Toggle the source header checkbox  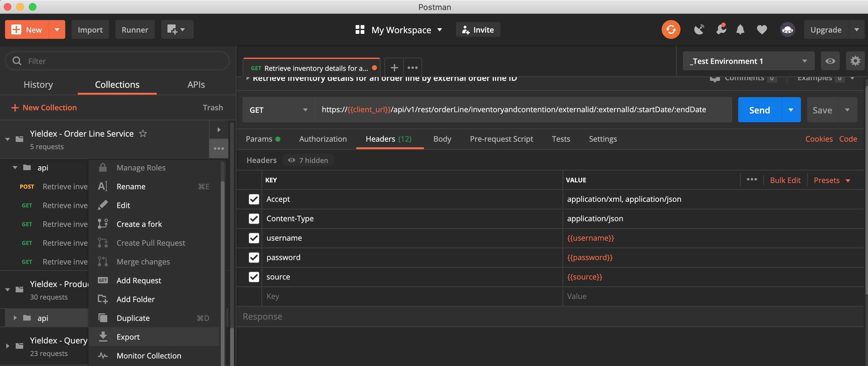click(254, 276)
